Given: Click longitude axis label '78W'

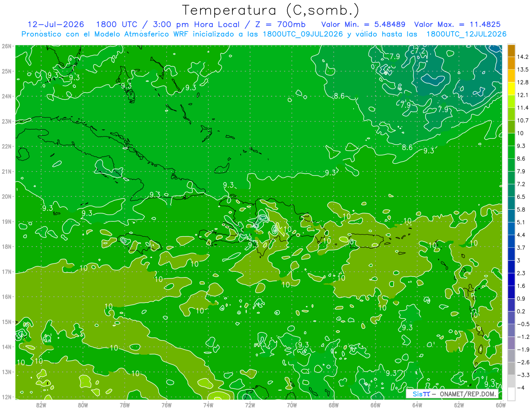Looking at the screenshot, I should 125,405.
